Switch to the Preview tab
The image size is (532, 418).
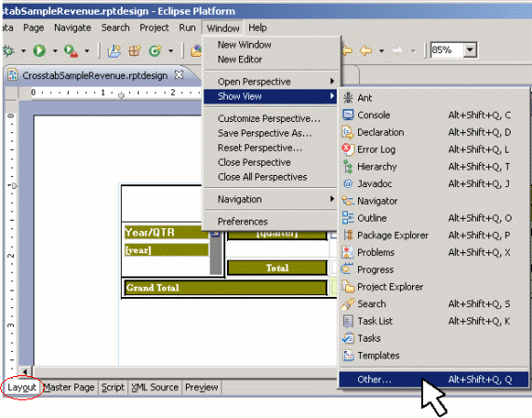[202, 387]
